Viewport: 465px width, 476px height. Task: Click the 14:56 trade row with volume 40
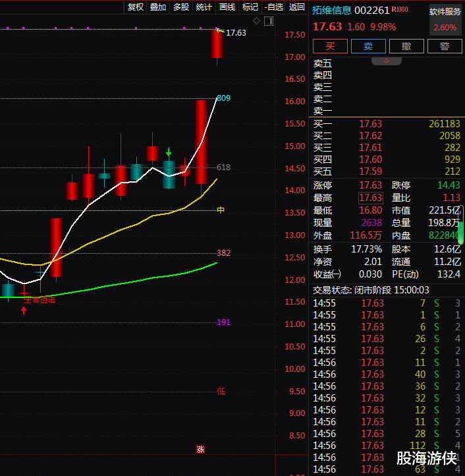pyautogui.click(x=387, y=374)
